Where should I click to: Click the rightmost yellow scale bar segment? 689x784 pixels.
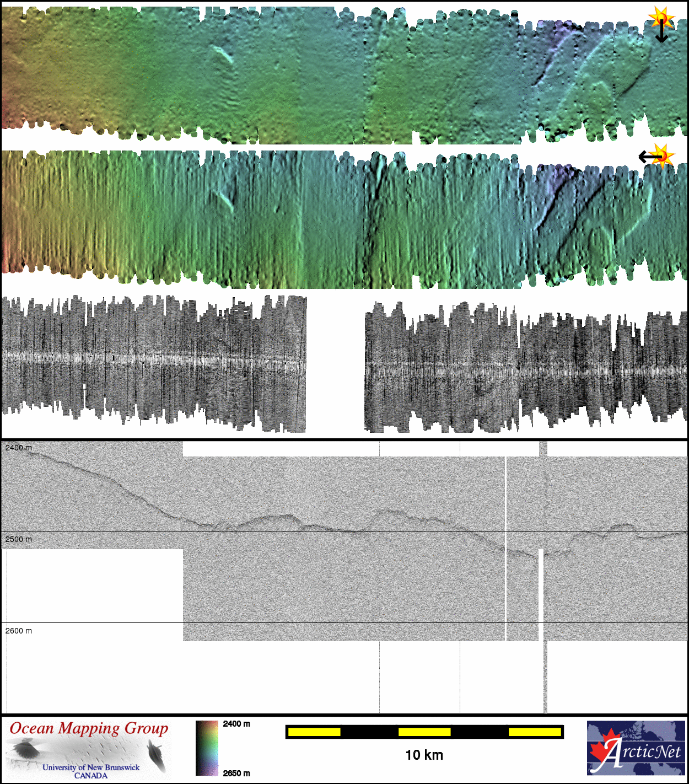click(x=534, y=732)
